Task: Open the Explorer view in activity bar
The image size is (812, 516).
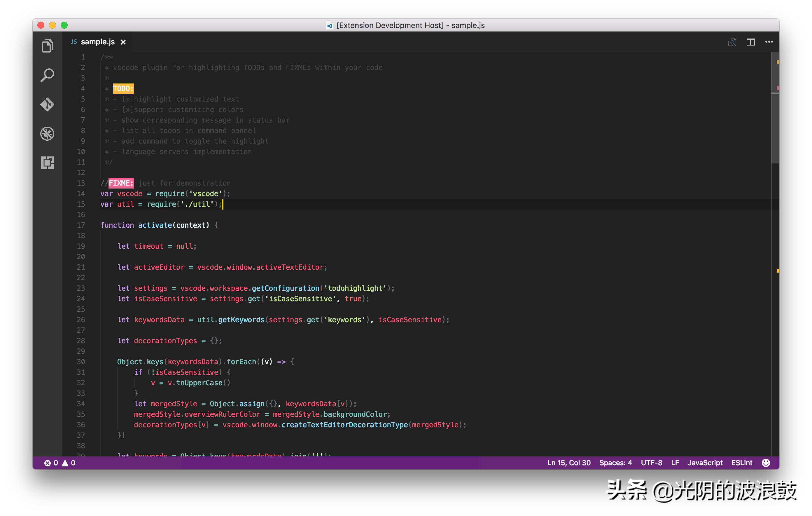Action: 47,46
